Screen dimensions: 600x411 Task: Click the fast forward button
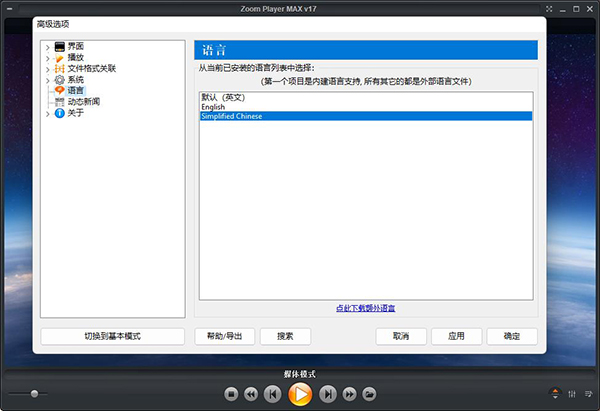pyautogui.click(x=349, y=394)
